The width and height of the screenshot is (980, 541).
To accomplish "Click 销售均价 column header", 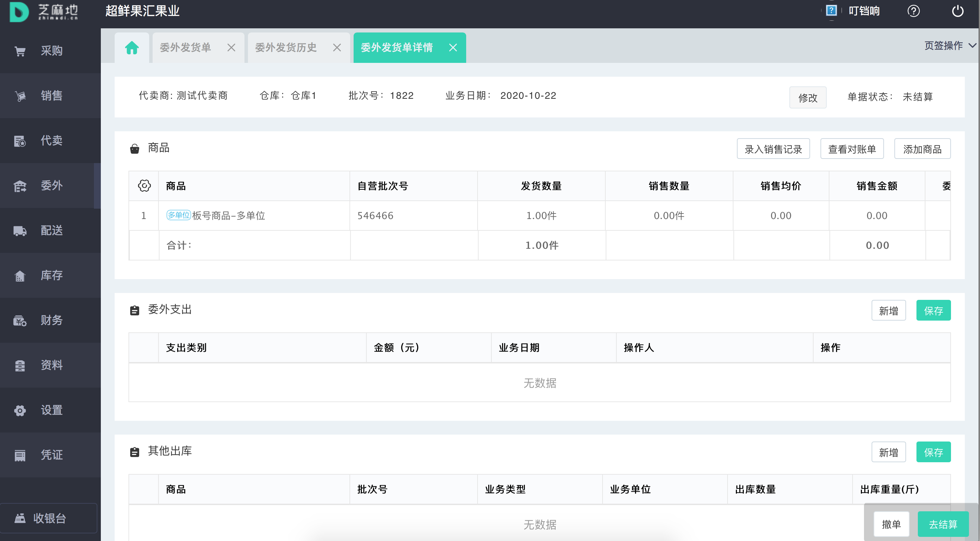I will (781, 186).
